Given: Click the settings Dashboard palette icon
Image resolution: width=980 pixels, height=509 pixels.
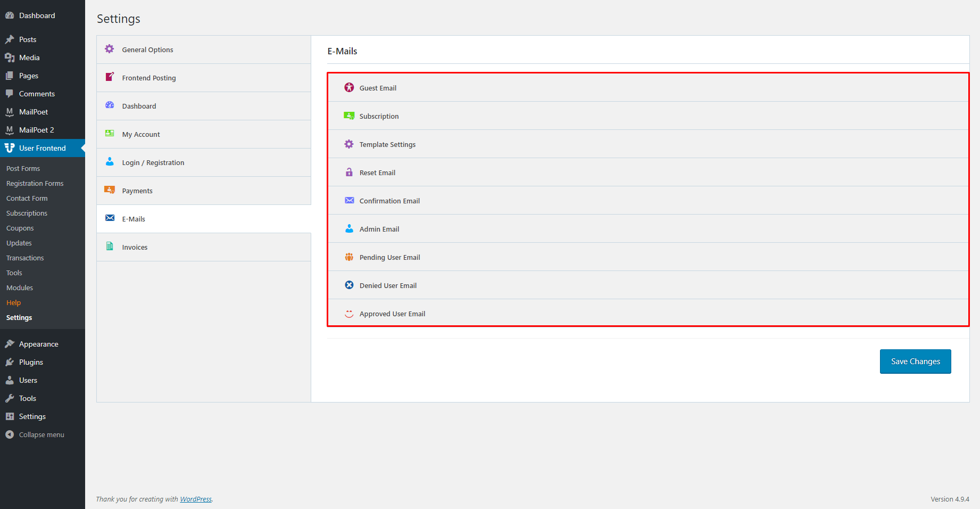Looking at the screenshot, I should (110, 105).
